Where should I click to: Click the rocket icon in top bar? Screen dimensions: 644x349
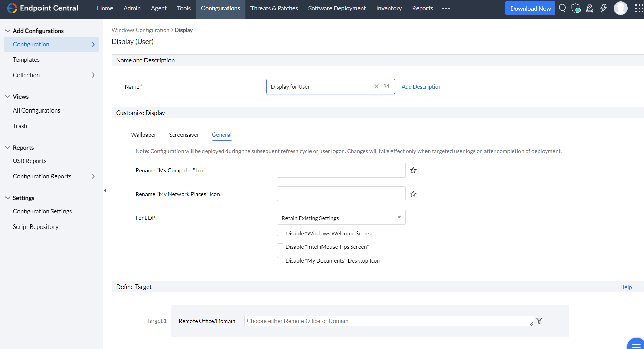click(589, 8)
